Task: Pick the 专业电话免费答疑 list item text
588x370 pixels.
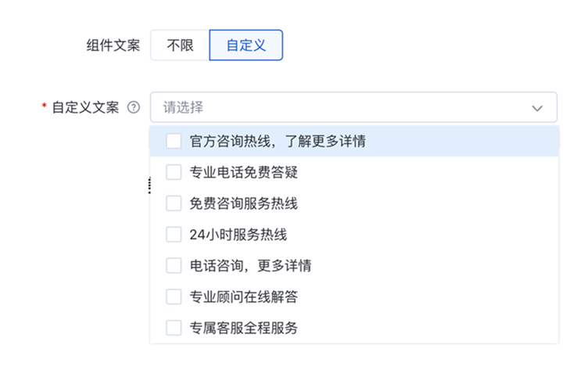Action: pos(243,172)
